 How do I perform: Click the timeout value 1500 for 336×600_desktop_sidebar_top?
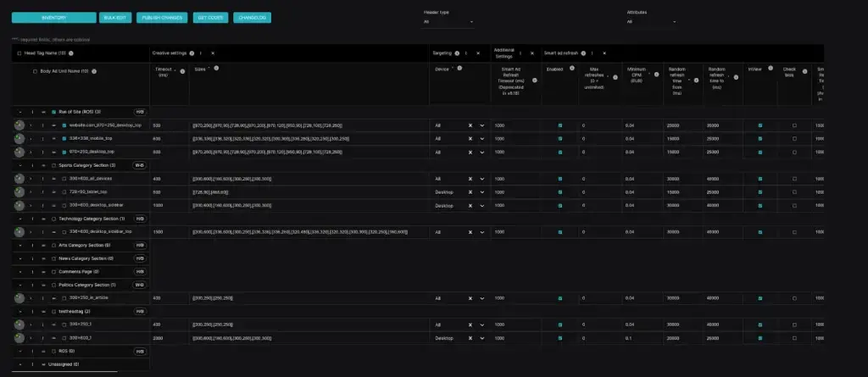[x=158, y=231]
